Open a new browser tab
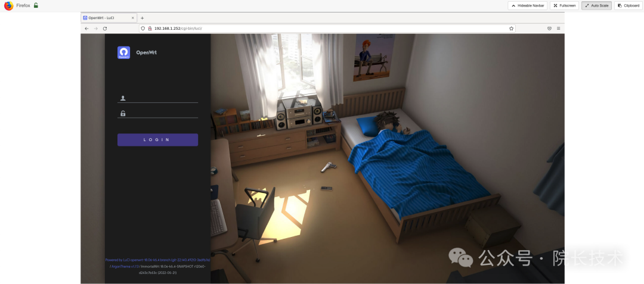 pyautogui.click(x=142, y=18)
